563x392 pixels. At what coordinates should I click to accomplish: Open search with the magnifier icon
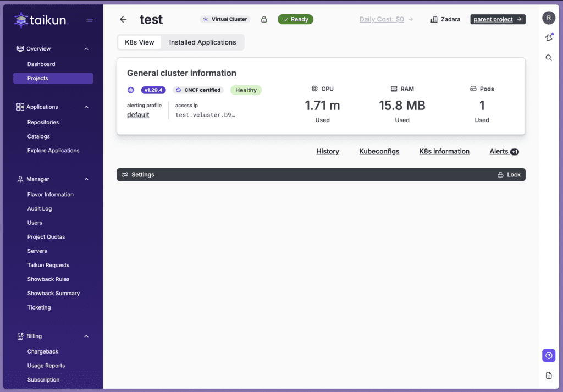[x=549, y=58]
